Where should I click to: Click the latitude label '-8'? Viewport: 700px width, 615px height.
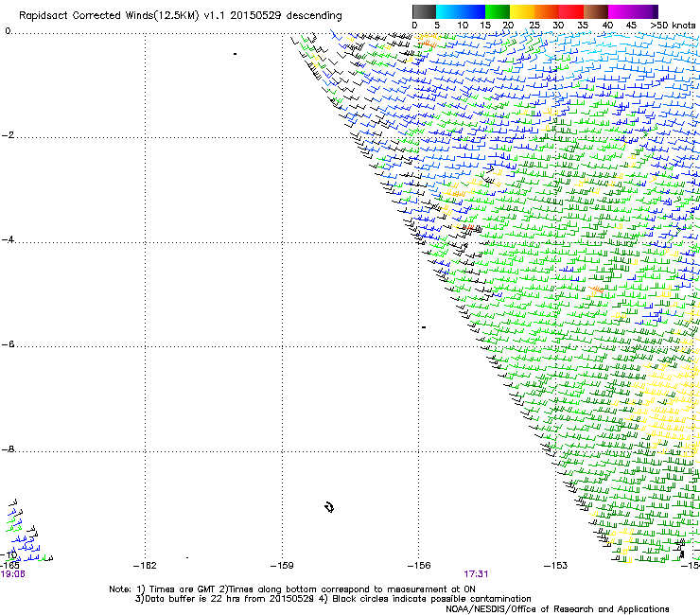click(x=8, y=449)
